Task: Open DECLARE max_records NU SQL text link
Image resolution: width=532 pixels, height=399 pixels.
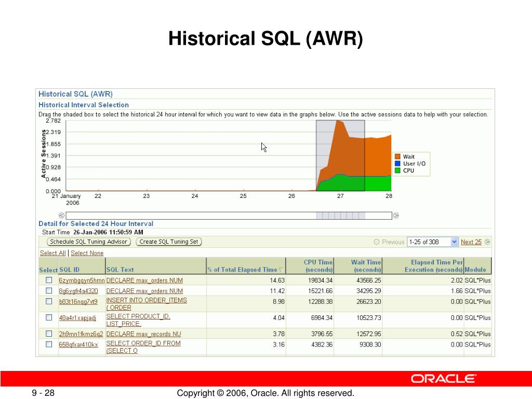Action: click(x=143, y=334)
